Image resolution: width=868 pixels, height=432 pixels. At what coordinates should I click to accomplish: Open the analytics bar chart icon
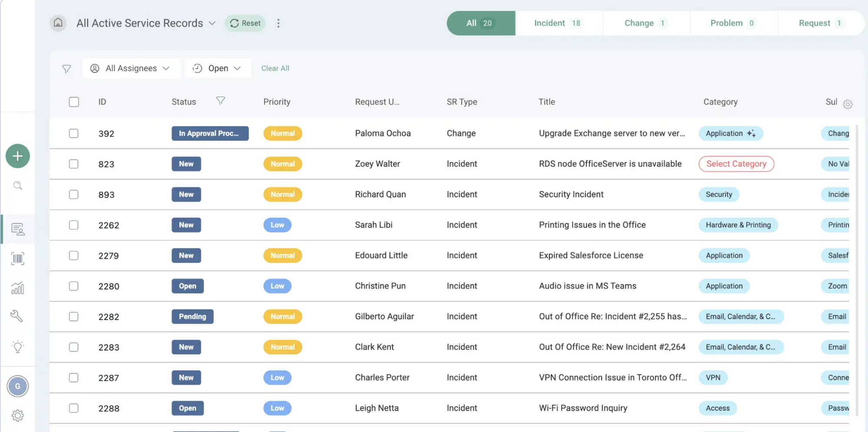coord(17,288)
